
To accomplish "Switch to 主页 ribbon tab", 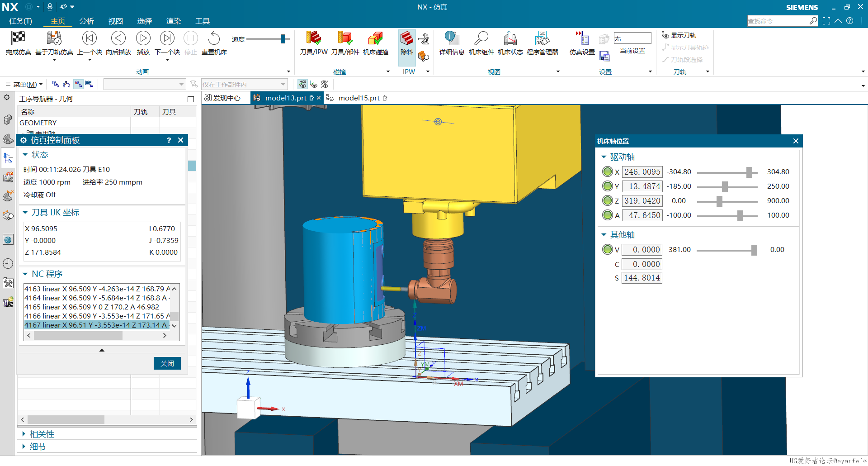I will (58, 21).
